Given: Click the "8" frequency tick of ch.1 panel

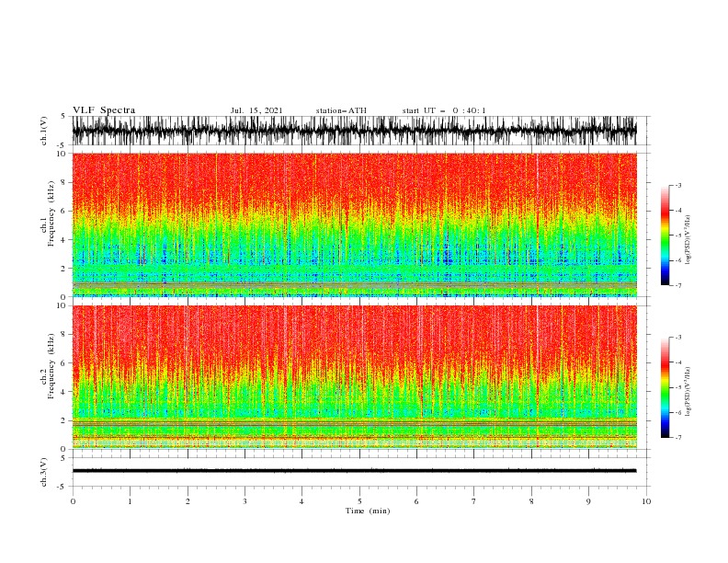Looking at the screenshot, I should click(64, 182).
